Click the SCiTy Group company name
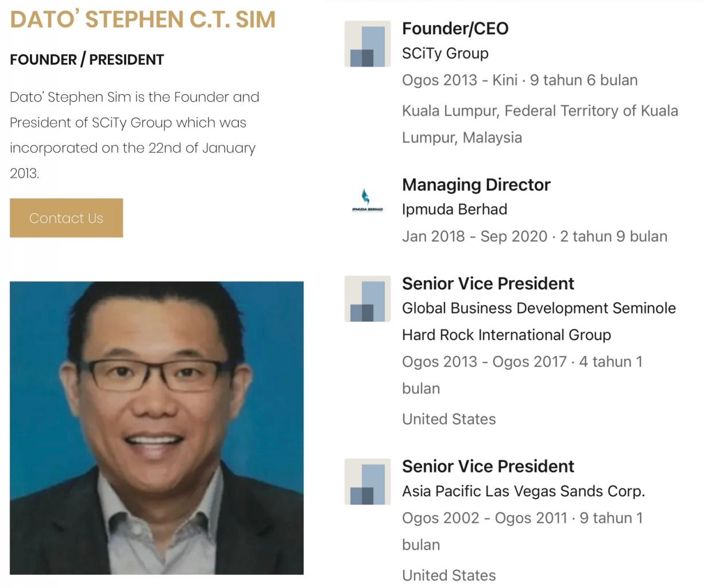The height and width of the screenshot is (588, 711). coord(445,53)
